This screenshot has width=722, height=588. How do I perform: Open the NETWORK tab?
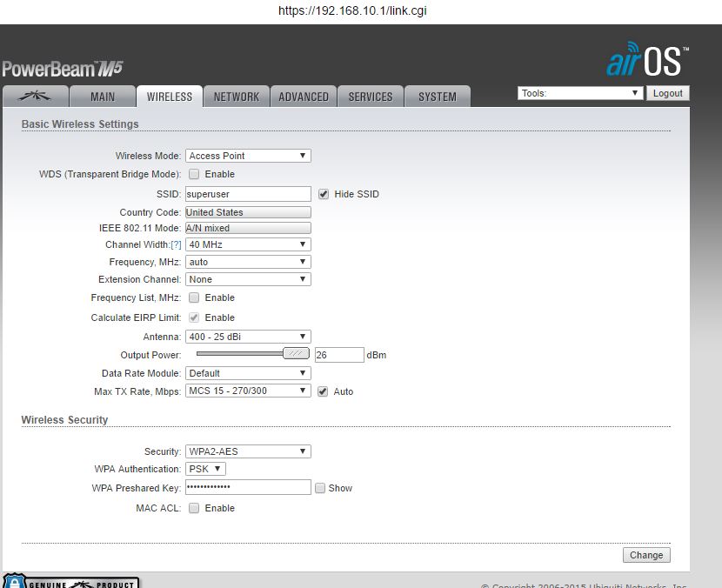tap(237, 97)
